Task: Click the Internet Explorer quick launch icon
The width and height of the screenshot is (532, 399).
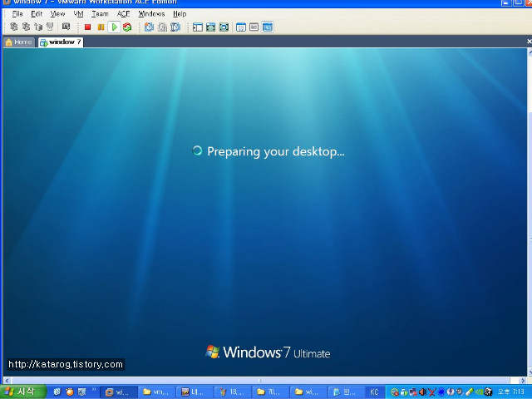Action: 57,392
